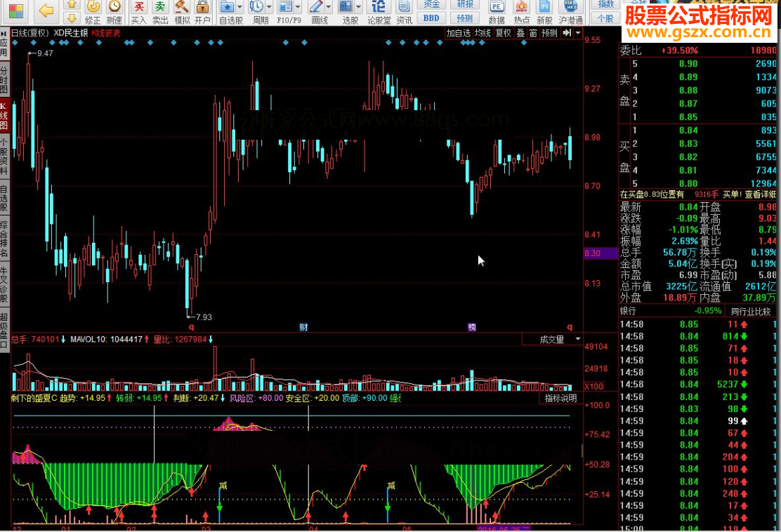Click the 9.47 high price label
Image resolution: width=781 pixels, height=532 pixels.
(45, 53)
